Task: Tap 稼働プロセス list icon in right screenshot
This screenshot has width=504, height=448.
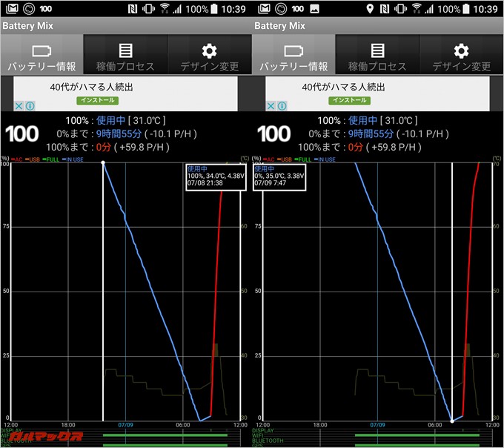Action: (x=377, y=51)
